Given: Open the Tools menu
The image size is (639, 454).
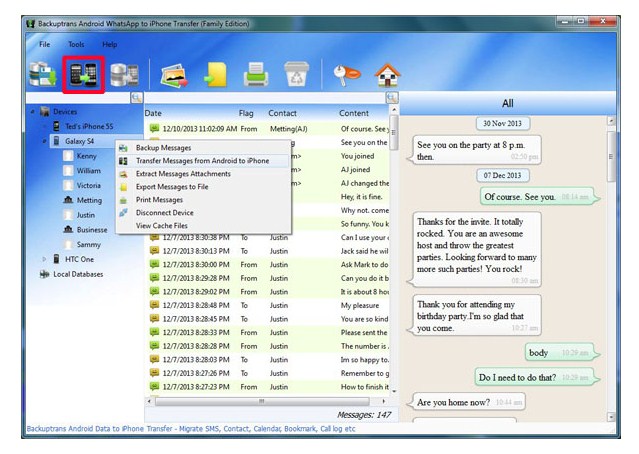Looking at the screenshot, I should 76,45.
